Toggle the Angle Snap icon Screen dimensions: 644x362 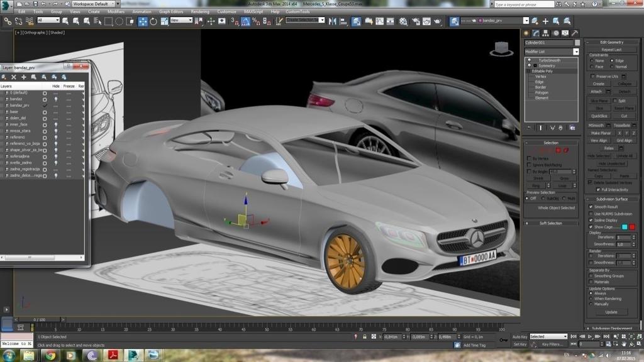(245, 21)
